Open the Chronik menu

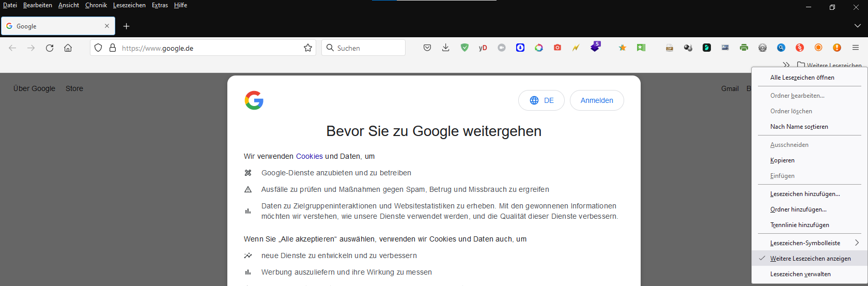pos(96,5)
